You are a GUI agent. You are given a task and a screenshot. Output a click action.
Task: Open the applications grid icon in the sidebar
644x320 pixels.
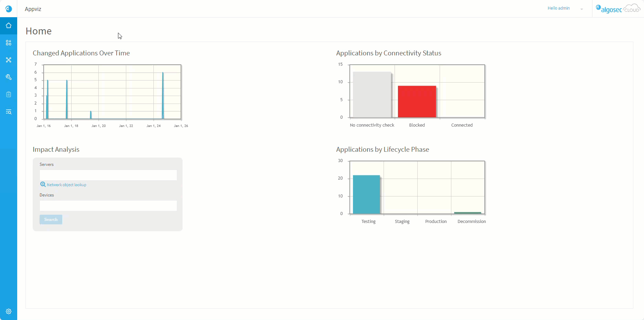9,43
